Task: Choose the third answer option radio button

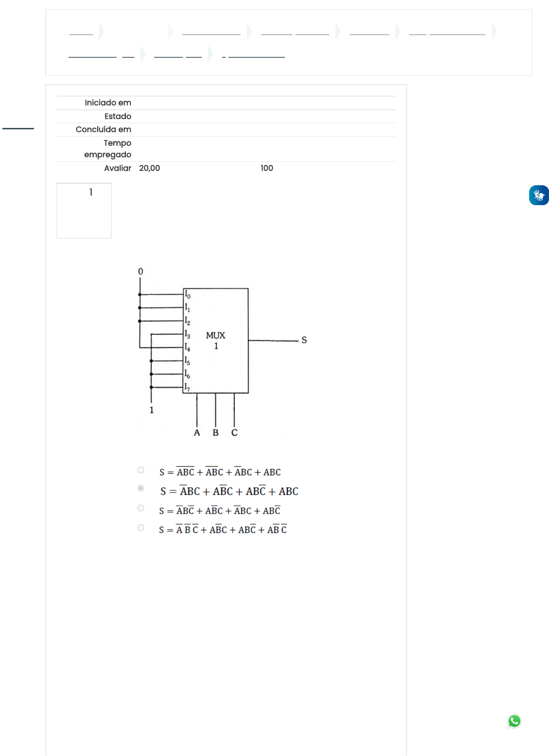Action: [141, 508]
